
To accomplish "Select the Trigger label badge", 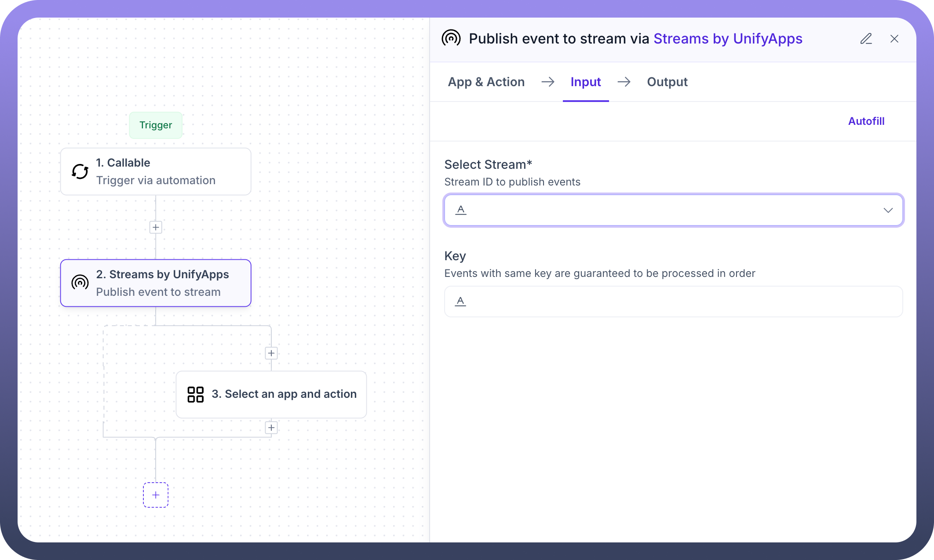I will (x=156, y=125).
